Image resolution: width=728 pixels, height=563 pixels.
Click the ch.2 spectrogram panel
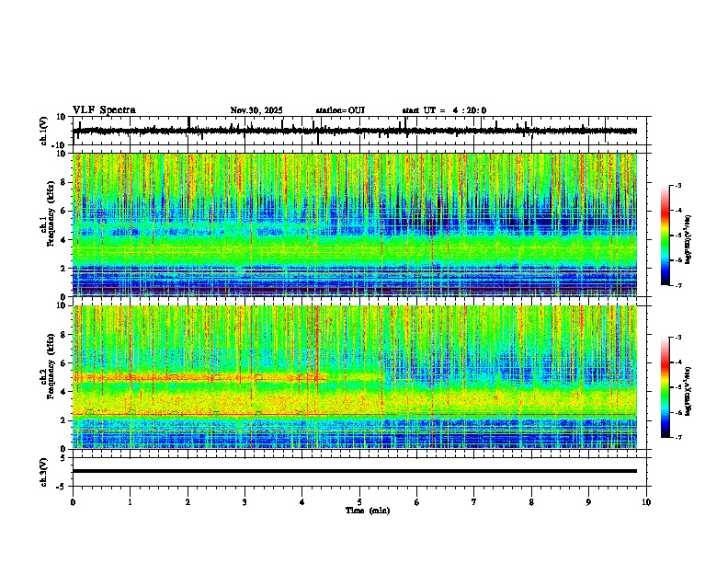(355, 377)
